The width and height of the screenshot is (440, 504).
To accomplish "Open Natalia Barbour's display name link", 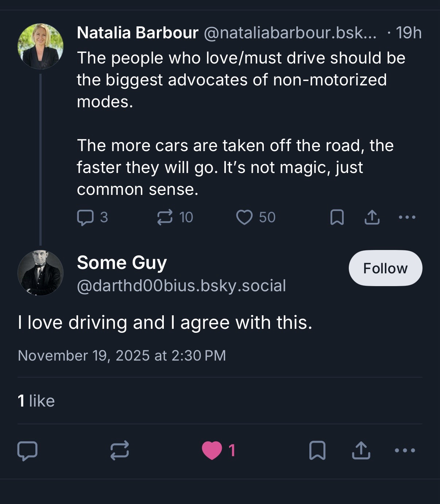I will [138, 33].
